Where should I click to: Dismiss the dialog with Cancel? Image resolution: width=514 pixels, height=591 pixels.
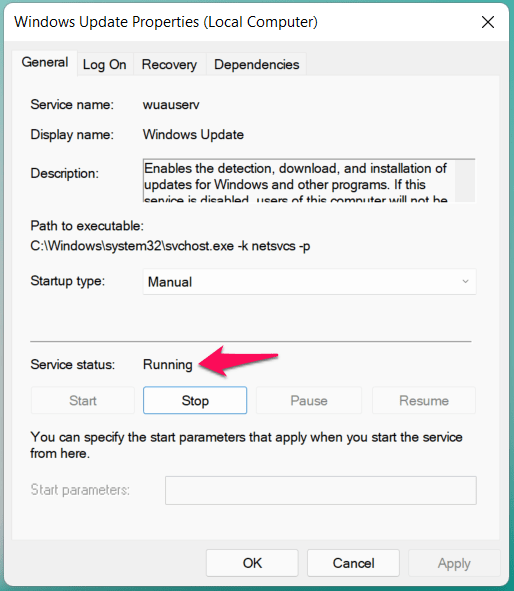point(353,563)
